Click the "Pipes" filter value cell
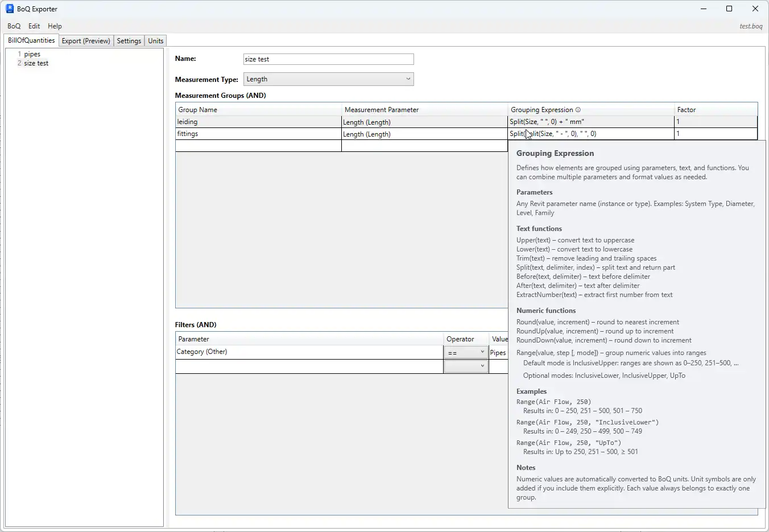Viewport: 769px width, 532px height. (498, 352)
